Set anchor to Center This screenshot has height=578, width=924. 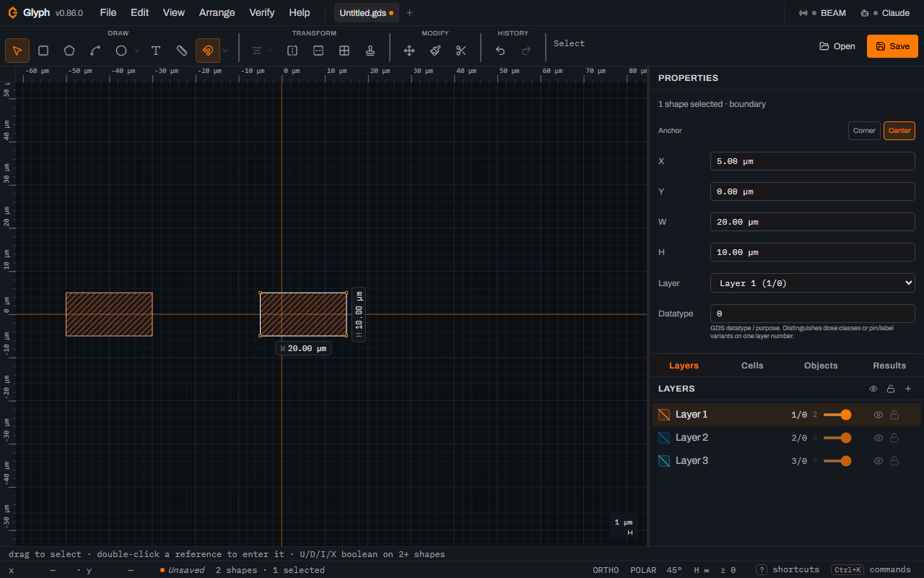pos(899,131)
